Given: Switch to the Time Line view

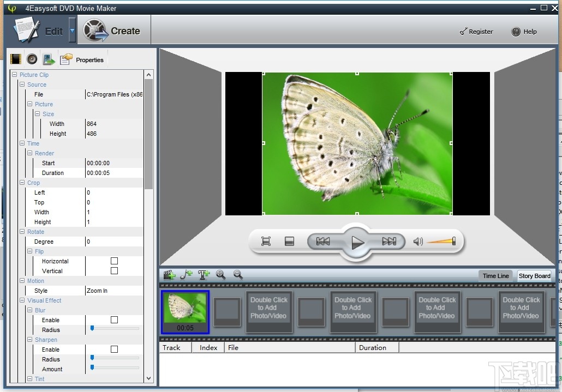Looking at the screenshot, I should tap(495, 276).
